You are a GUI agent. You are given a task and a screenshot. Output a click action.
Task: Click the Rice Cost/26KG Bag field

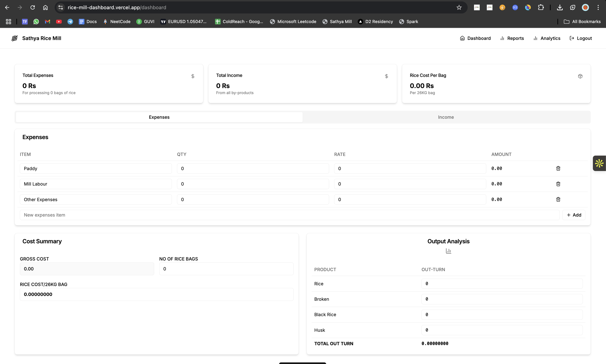click(157, 294)
